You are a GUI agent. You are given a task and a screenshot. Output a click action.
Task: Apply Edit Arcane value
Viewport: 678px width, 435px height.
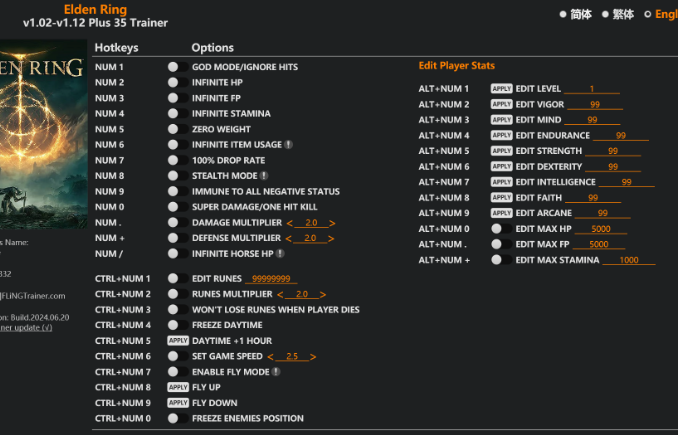(x=502, y=213)
